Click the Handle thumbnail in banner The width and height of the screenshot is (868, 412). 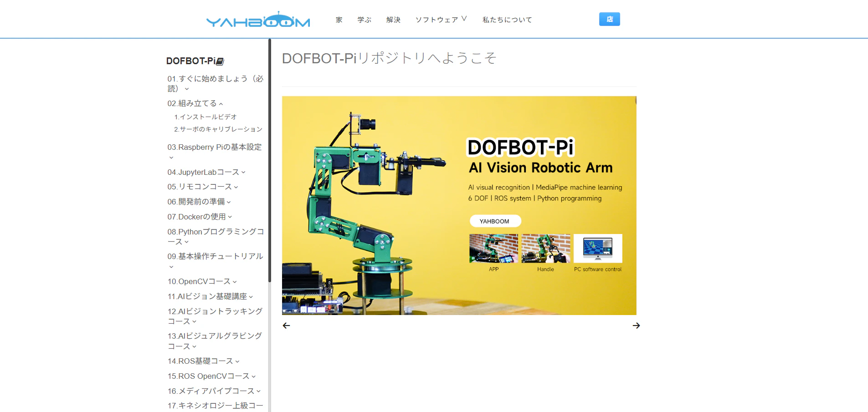point(545,249)
